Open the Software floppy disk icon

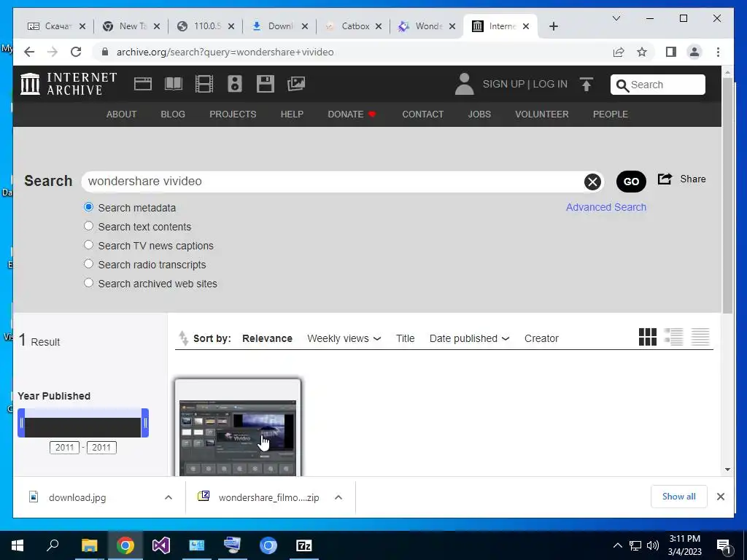coord(265,84)
